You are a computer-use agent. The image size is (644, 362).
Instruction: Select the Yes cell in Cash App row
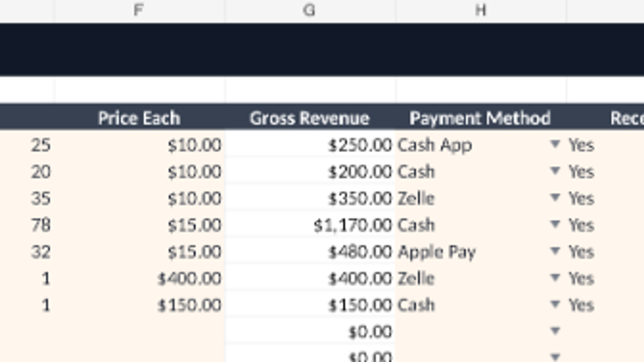click(605, 145)
